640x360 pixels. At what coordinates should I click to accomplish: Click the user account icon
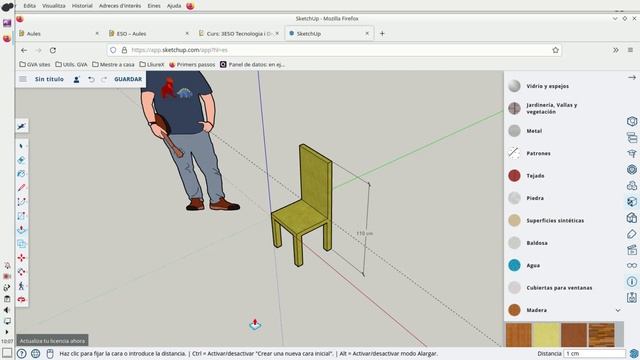click(x=76, y=80)
